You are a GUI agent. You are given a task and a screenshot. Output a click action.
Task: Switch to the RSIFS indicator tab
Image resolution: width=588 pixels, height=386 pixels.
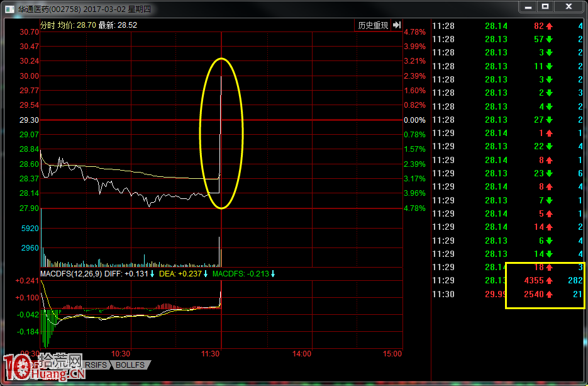(x=96, y=365)
